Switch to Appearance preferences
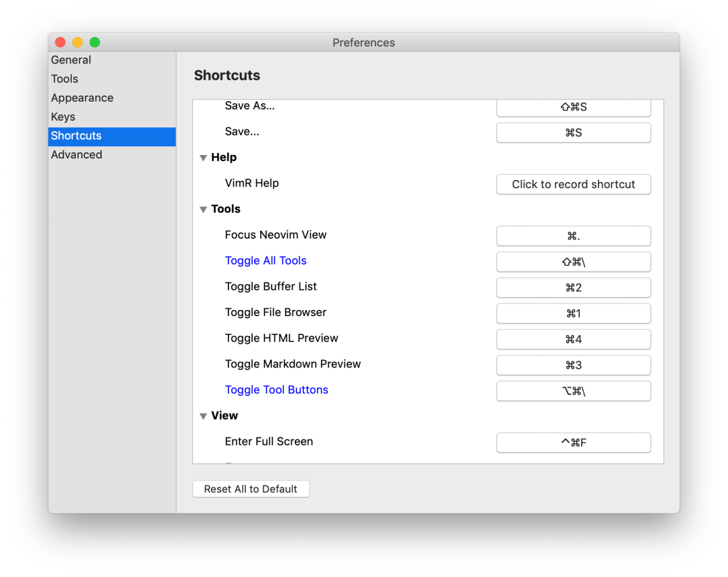 click(x=111, y=98)
